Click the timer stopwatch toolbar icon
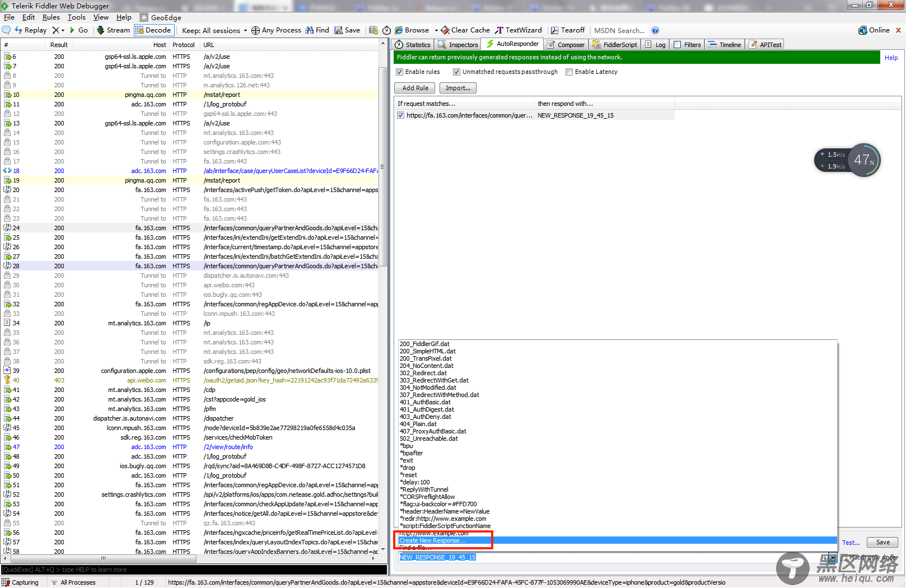The image size is (906, 588). point(386,30)
